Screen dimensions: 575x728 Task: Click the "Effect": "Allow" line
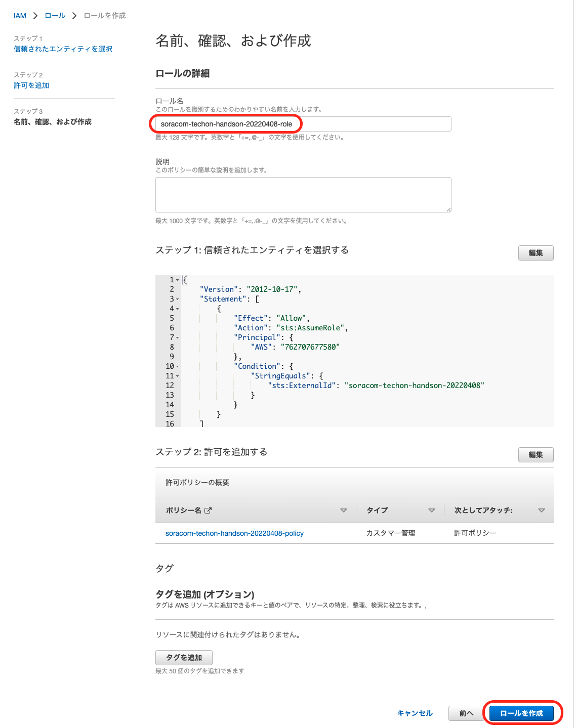tap(272, 318)
